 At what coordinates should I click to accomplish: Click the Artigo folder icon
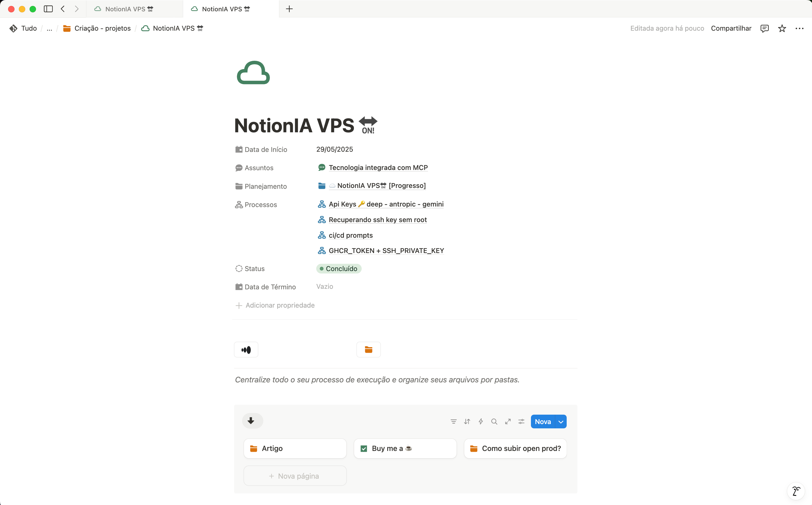(254, 449)
